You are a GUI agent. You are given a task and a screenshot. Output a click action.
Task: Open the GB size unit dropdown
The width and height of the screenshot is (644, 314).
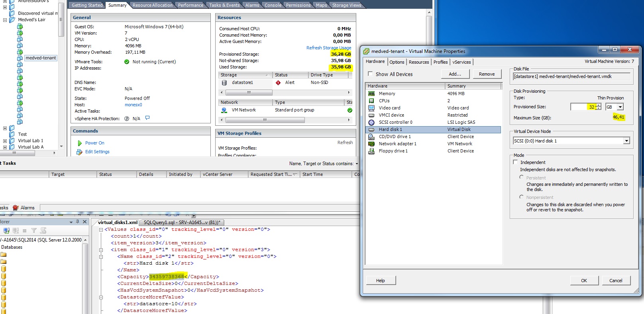[x=620, y=107]
